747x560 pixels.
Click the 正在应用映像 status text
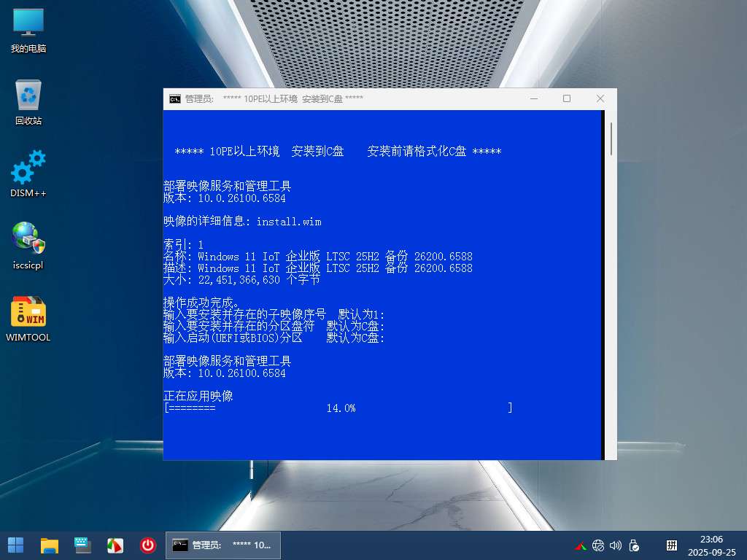click(x=198, y=396)
